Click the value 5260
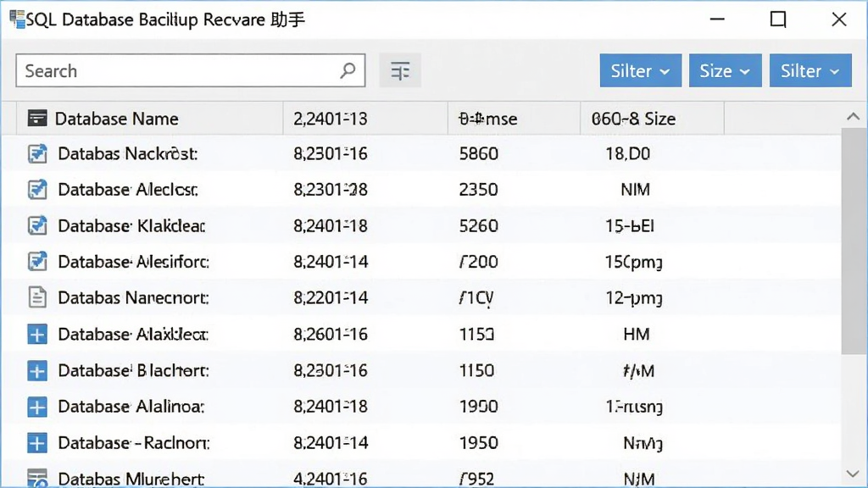Image resolution: width=868 pixels, height=488 pixels. (478, 225)
